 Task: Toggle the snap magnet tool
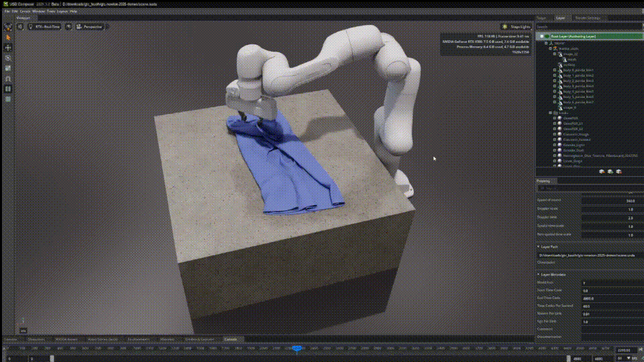[8, 78]
